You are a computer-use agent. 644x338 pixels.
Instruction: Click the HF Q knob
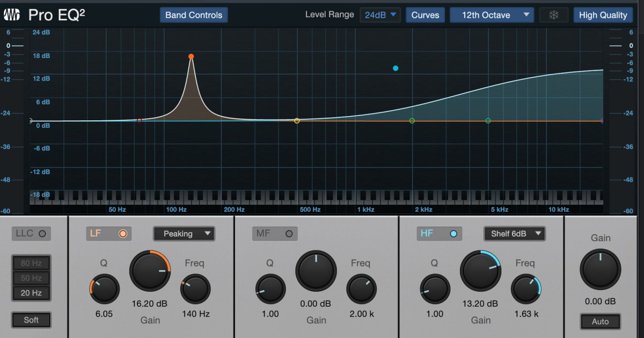pyautogui.click(x=435, y=289)
